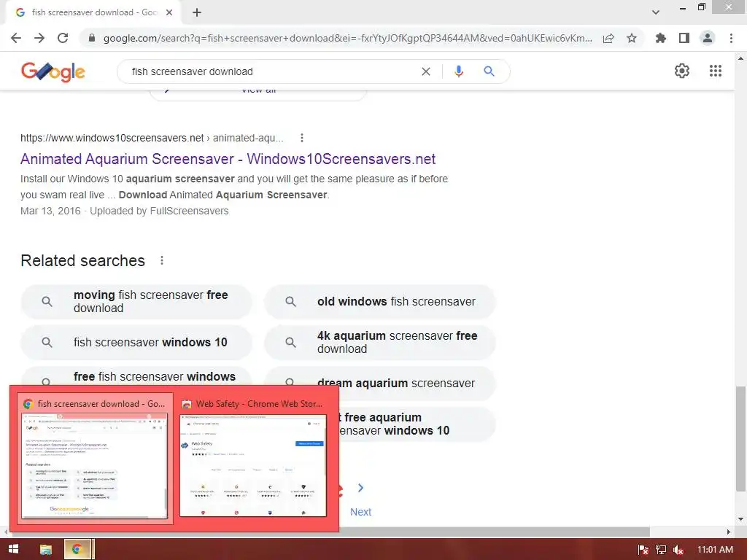Click the share page icon in address bar

point(608,38)
